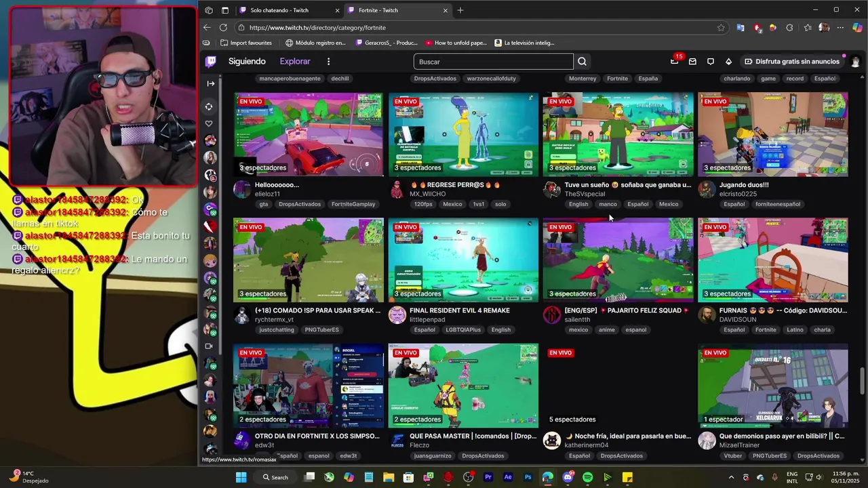Open a new browser tab
868x488 pixels.
pos(460,10)
